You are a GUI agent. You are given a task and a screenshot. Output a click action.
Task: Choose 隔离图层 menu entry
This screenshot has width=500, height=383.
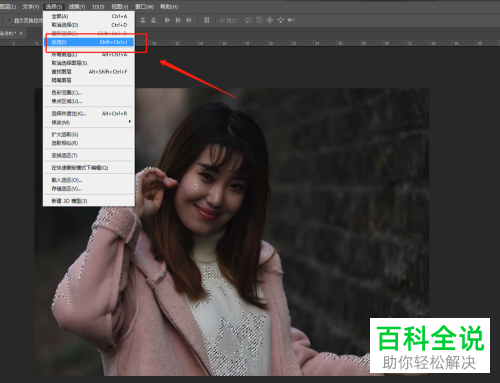click(x=89, y=80)
